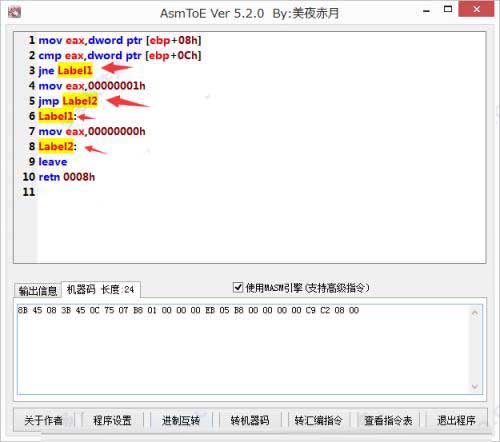The height and width of the screenshot is (442, 500).
Task: Close the AsmToE window
Action: coord(476,9)
